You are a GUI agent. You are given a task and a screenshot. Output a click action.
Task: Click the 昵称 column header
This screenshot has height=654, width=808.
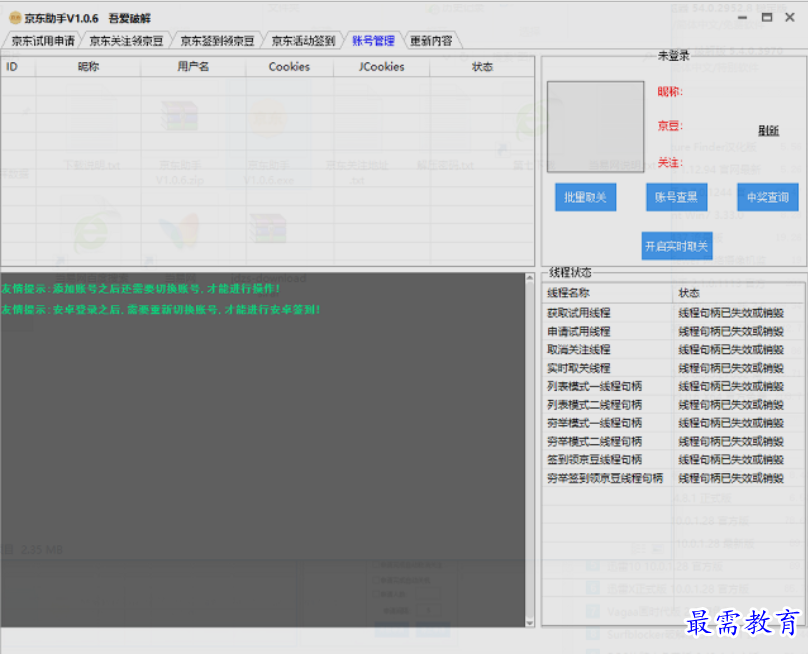pyautogui.click(x=88, y=66)
